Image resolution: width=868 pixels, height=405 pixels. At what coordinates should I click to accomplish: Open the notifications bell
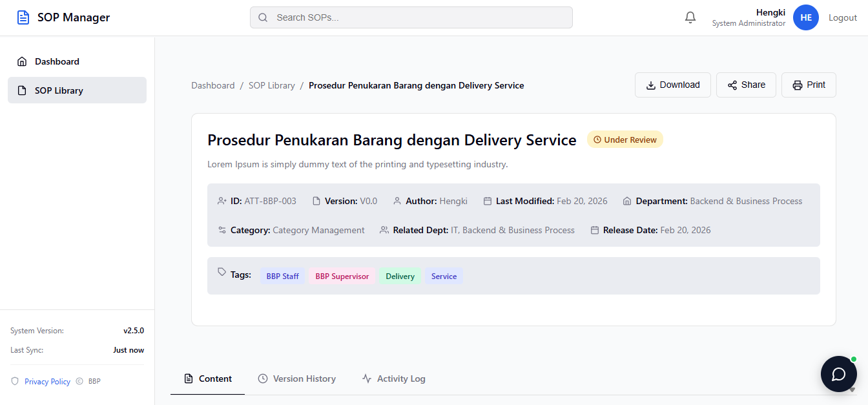[690, 17]
